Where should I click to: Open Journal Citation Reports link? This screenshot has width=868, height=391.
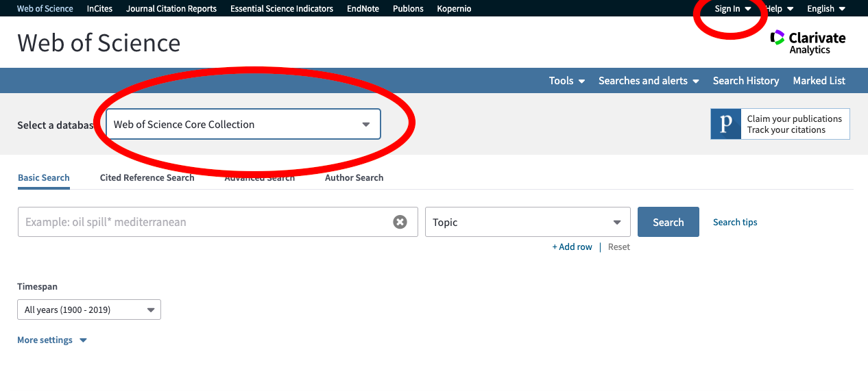coord(171,9)
